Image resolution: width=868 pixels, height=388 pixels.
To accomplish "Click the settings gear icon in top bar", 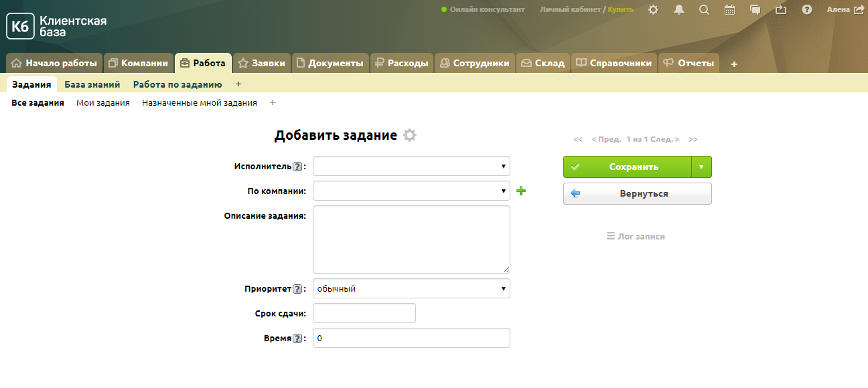I will click(x=653, y=9).
